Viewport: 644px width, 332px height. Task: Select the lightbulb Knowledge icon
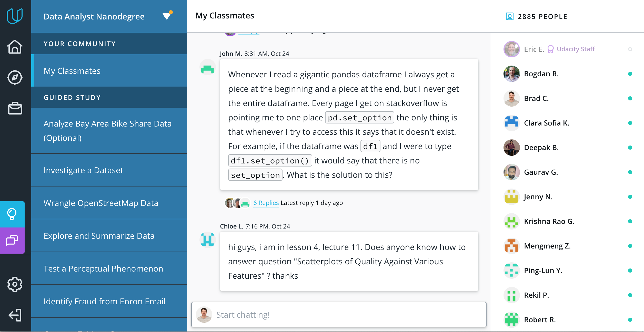pyautogui.click(x=12, y=214)
